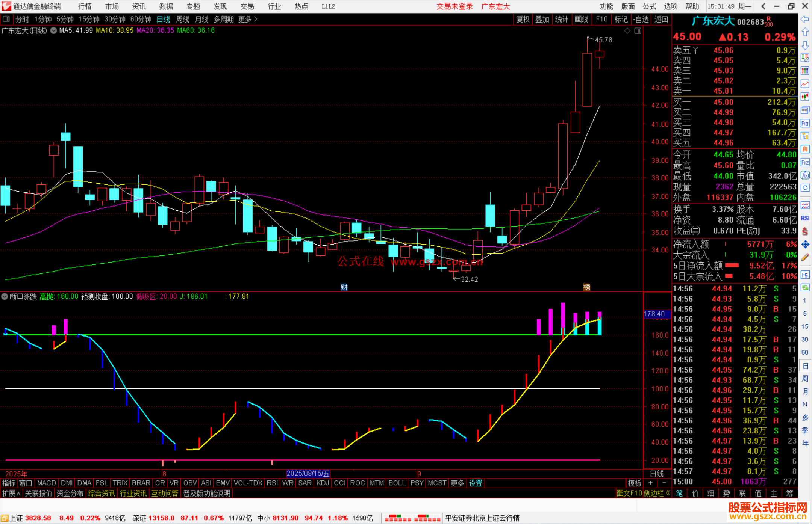Open the 功能 menu
The height and width of the screenshot is (524, 812).
(x=606, y=6)
